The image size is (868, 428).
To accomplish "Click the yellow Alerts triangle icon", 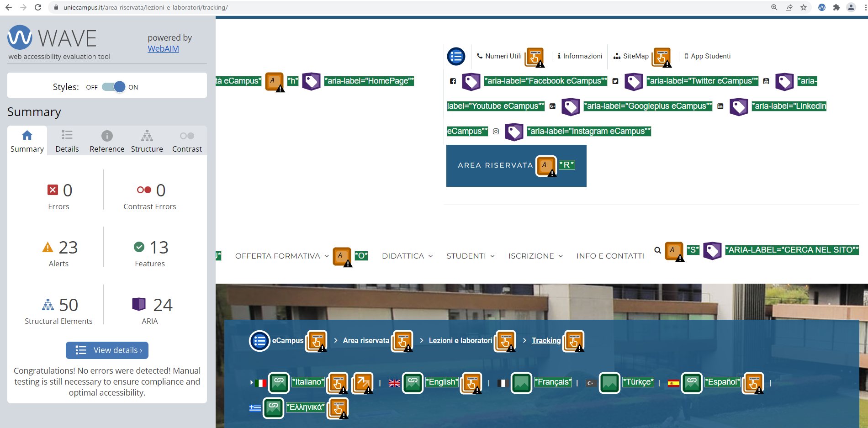I will (x=48, y=247).
